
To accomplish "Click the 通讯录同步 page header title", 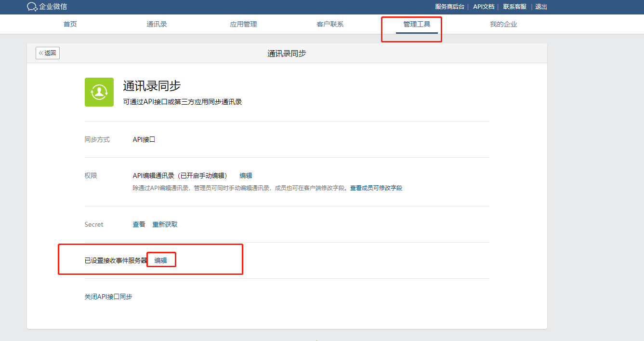I will tap(287, 54).
